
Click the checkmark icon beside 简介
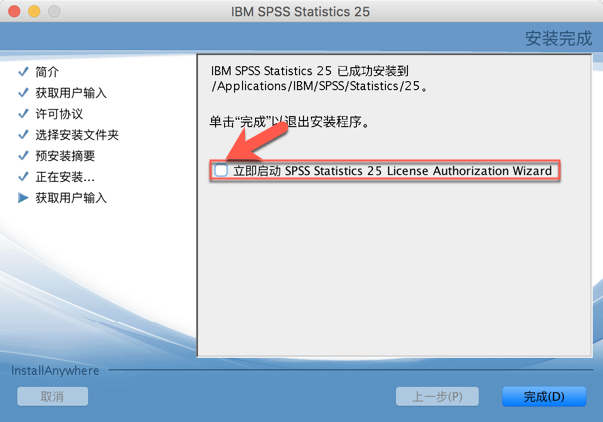tap(23, 72)
